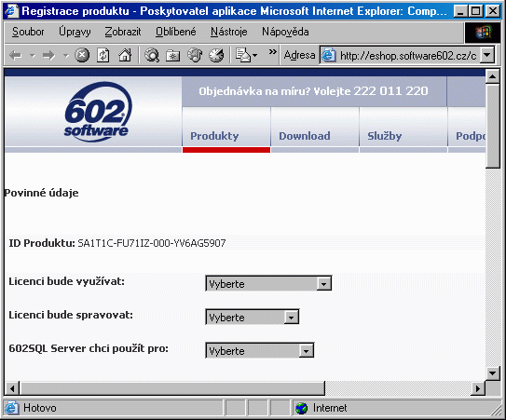Click the horizontal scrollbar thumb
Screen dimensions: 506x420
click(172, 388)
